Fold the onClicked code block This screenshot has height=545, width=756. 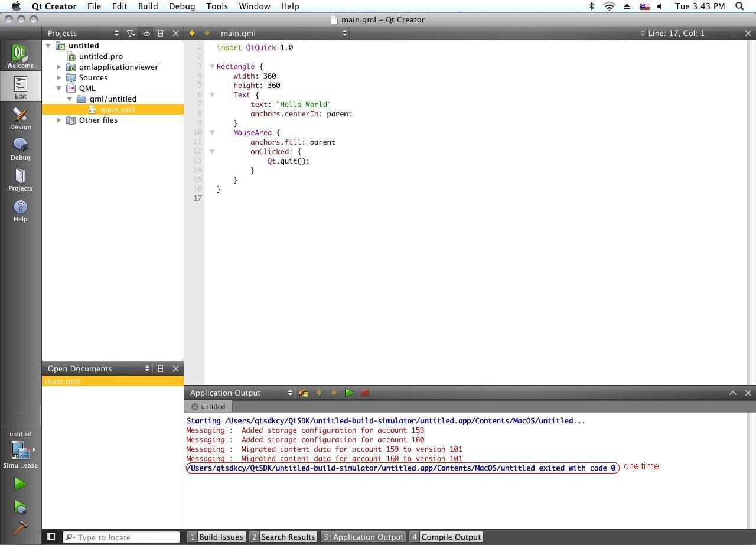(212, 151)
